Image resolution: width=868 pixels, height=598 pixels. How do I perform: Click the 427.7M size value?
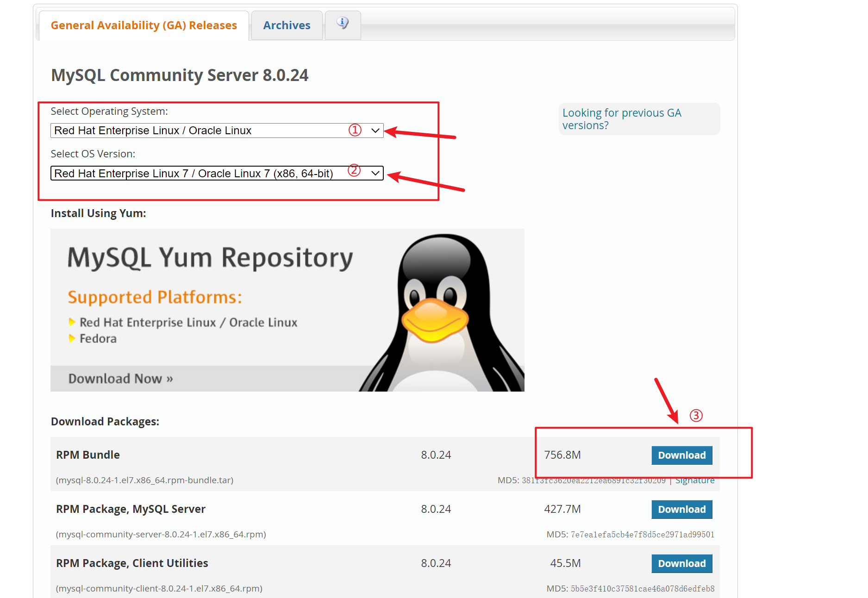tap(562, 509)
